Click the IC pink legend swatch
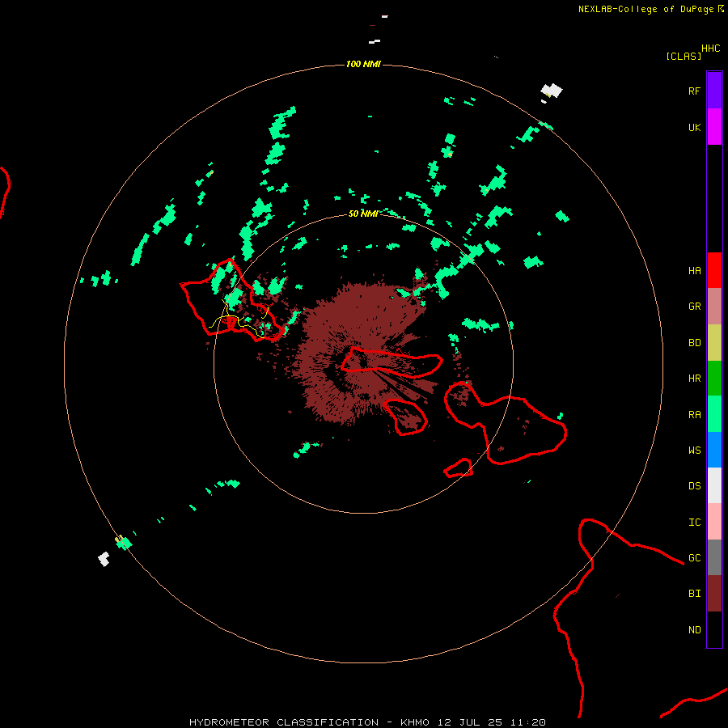Viewport: 728px width, 728px height. [714, 522]
